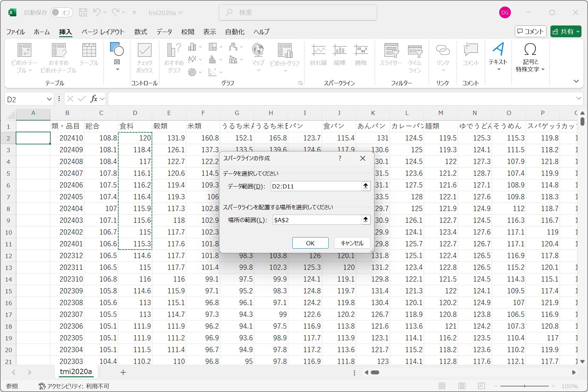
Task: Click zoom in plus button
Action: pyautogui.click(x=553, y=386)
